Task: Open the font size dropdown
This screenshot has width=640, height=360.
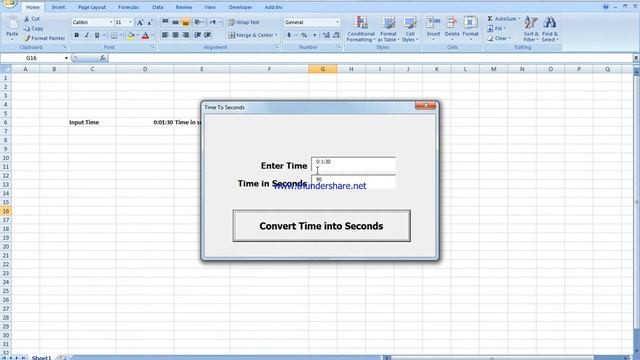Action: click(130, 22)
